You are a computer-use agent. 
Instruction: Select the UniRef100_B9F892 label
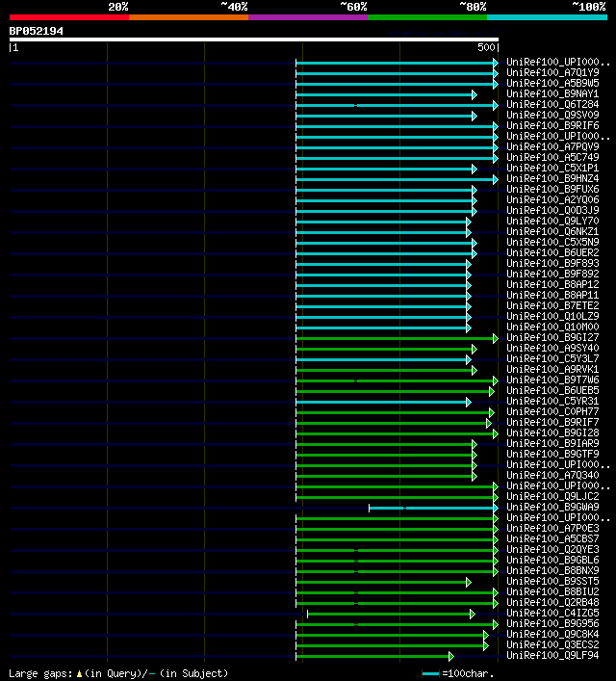click(x=552, y=275)
